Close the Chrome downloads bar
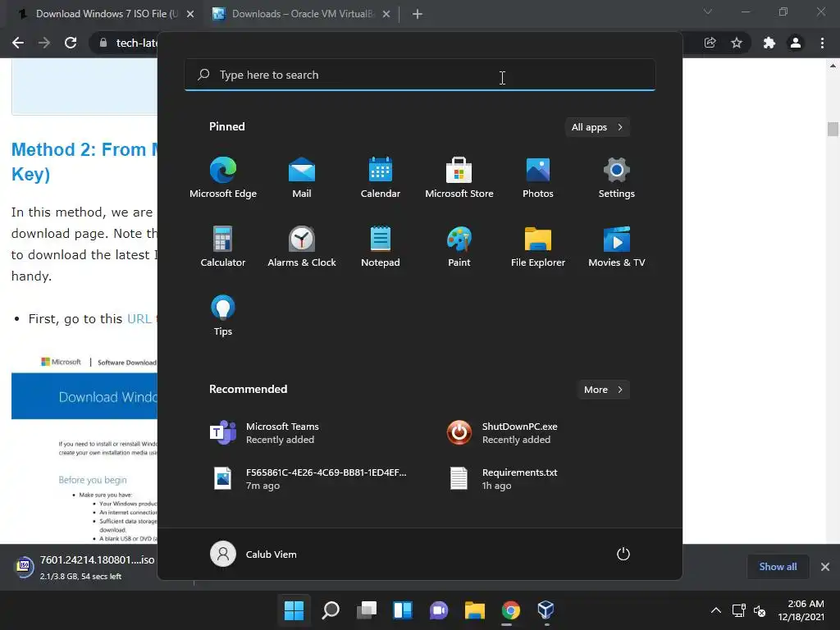This screenshot has height=630, width=840. (x=825, y=566)
